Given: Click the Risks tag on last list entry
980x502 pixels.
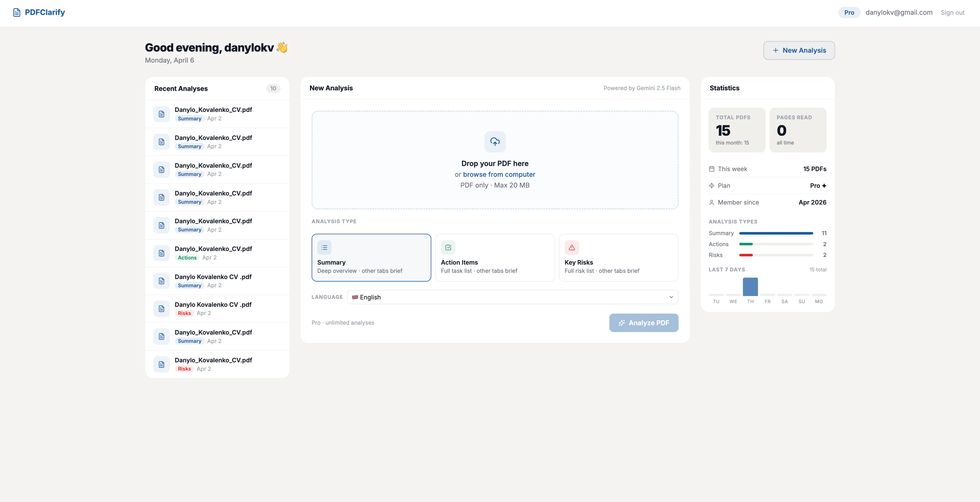Looking at the screenshot, I should 184,369.
